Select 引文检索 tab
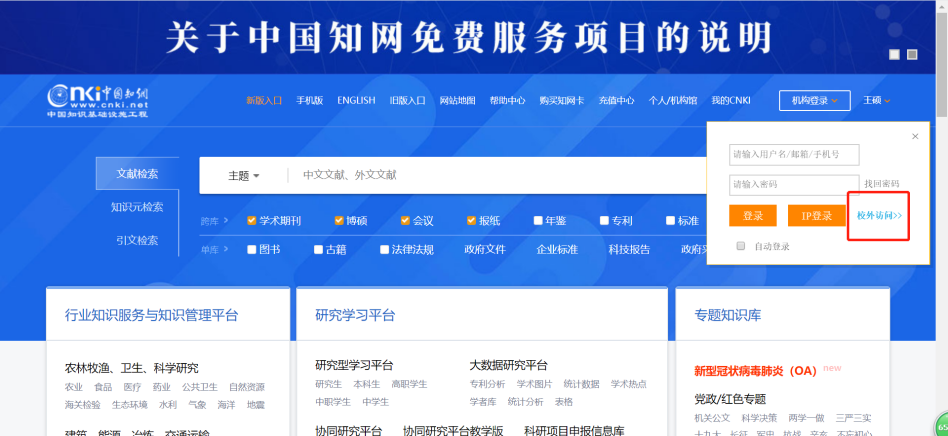The image size is (948, 436). [137, 240]
